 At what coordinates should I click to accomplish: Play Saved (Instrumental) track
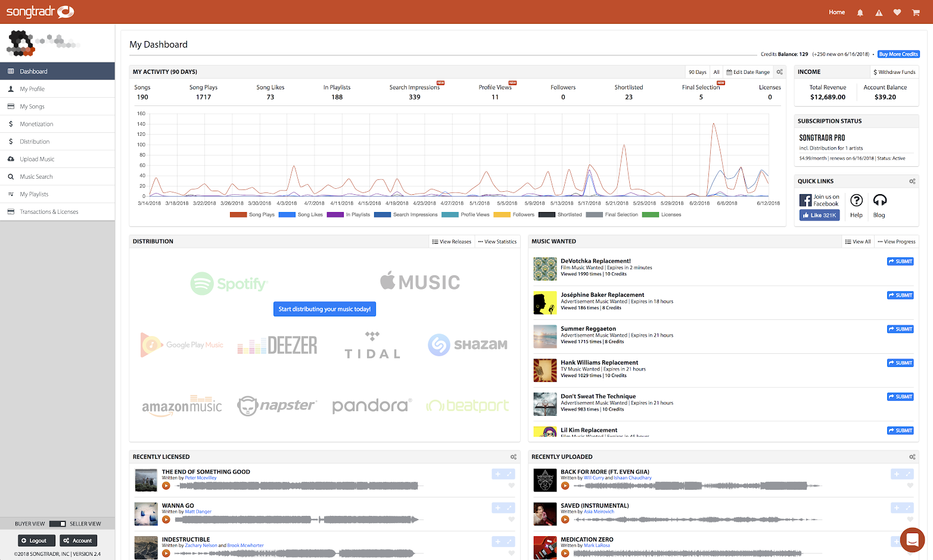tap(565, 519)
